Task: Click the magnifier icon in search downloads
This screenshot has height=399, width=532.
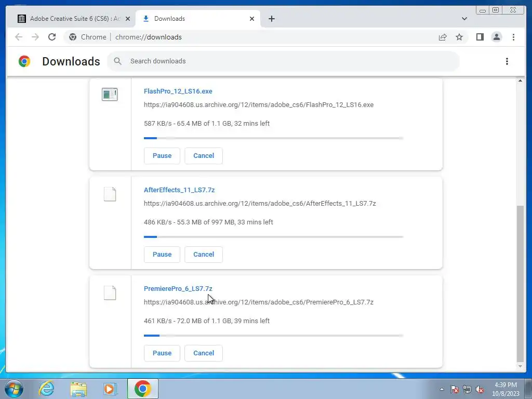Action: click(117, 61)
